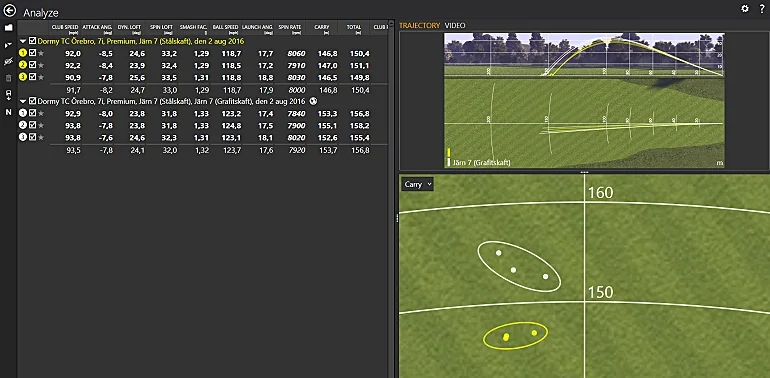Click spin rate value 8060
Viewport: 770px width, 378px height.
[x=297, y=53]
